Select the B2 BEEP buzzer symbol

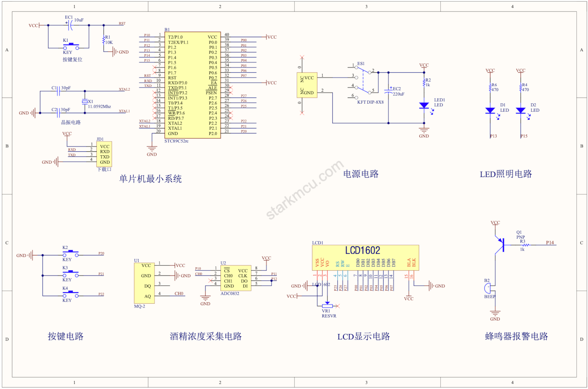(488, 288)
